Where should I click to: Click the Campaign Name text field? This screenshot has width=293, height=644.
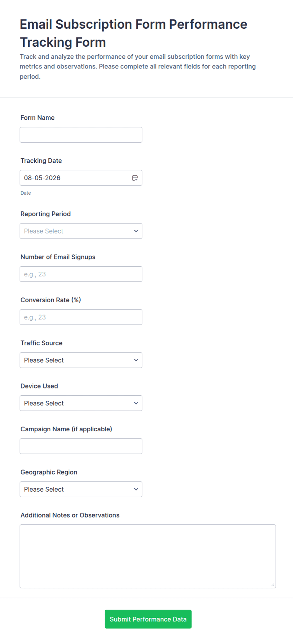click(x=81, y=446)
